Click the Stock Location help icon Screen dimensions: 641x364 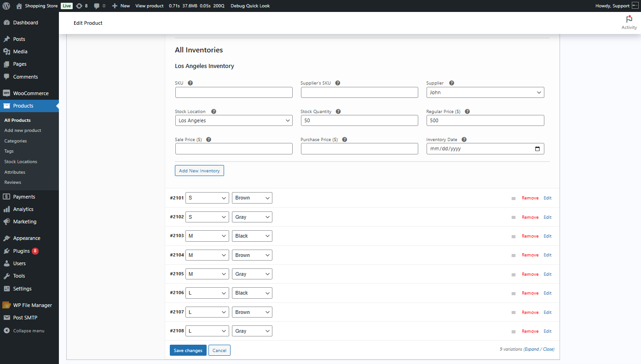(214, 112)
